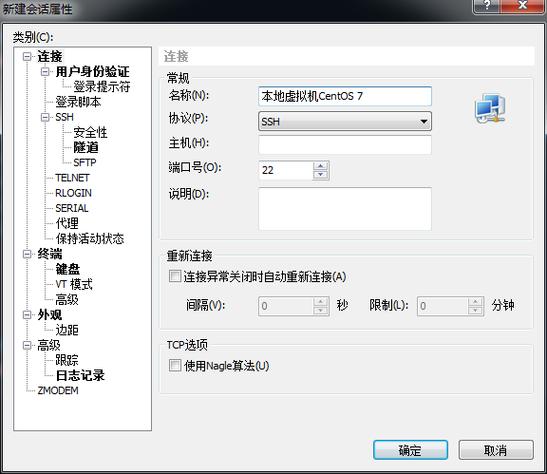This screenshot has width=547, height=474.
Task: Click the 间隔 seconds value field
Action: [x=286, y=306]
